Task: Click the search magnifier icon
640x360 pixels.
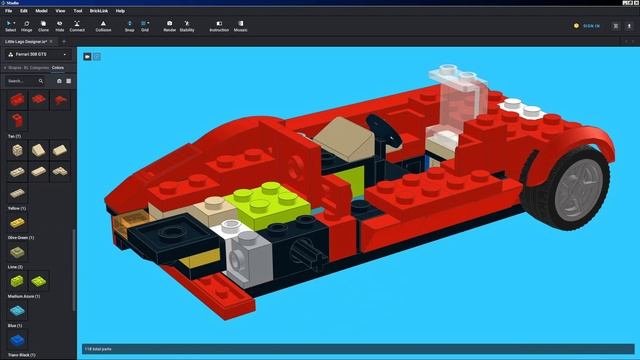Action: coord(41,81)
